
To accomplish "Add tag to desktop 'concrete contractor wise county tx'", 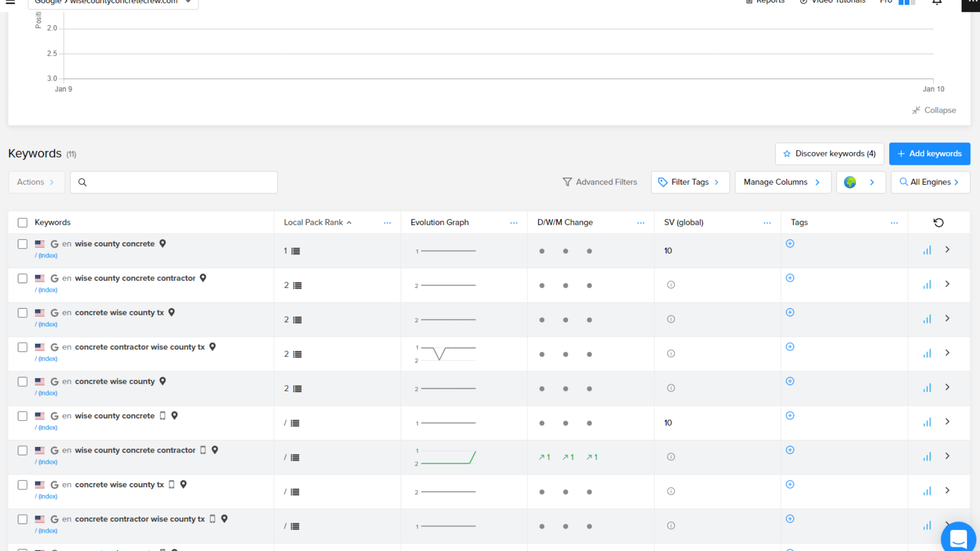I will click(790, 347).
